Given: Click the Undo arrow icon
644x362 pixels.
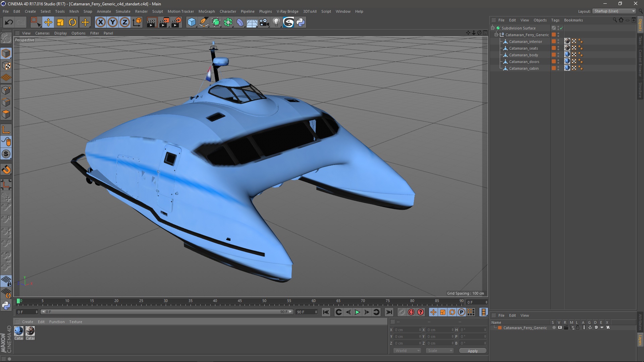Looking at the screenshot, I should (x=9, y=22).
